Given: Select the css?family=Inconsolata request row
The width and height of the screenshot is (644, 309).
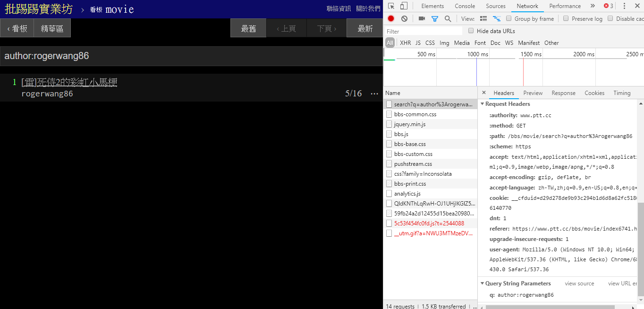Looking at the screenshot, I should point(430,174).
